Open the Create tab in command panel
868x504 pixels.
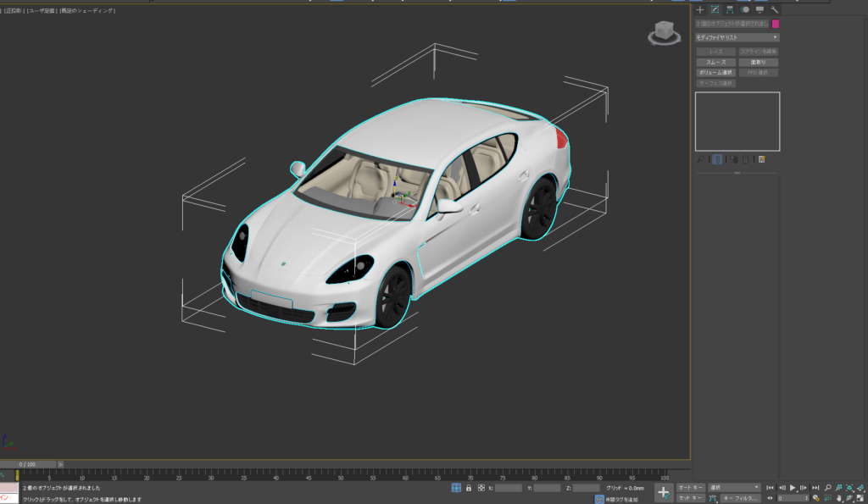700,9
